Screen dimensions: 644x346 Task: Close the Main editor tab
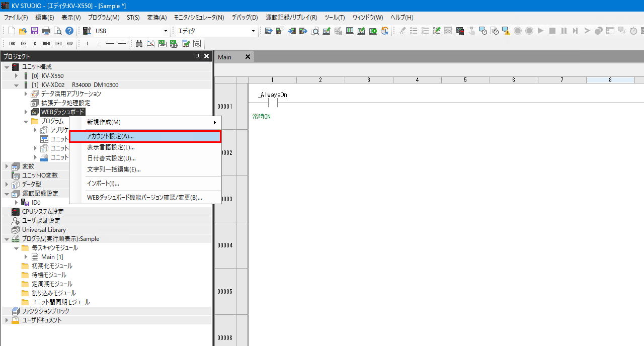(x=247, y=57)
